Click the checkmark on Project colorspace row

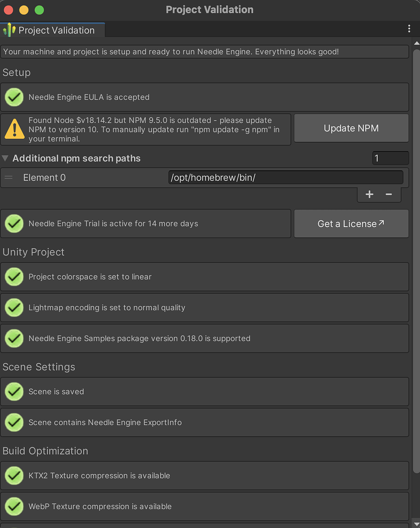tap(14, 277)
